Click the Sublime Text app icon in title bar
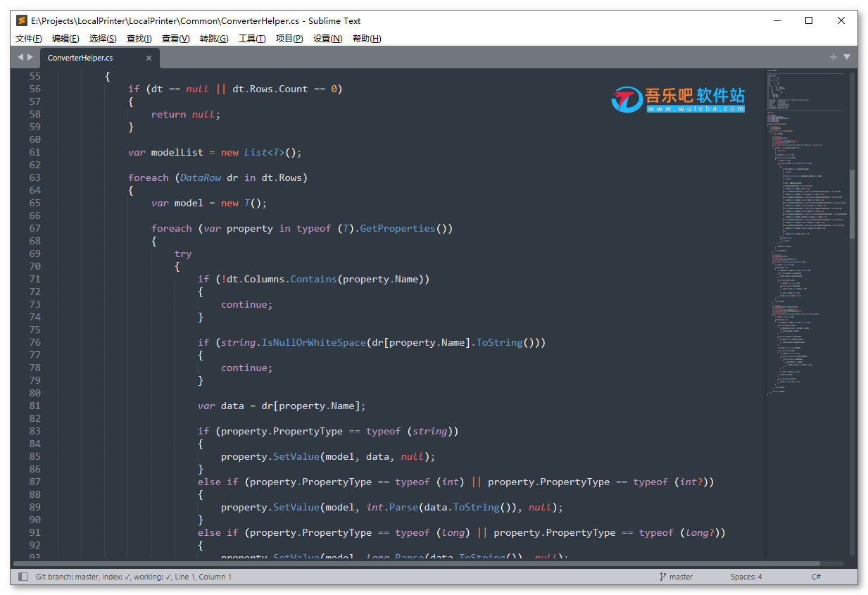The width and height of the screenshot is (868, 595). (x=22, y=20)
